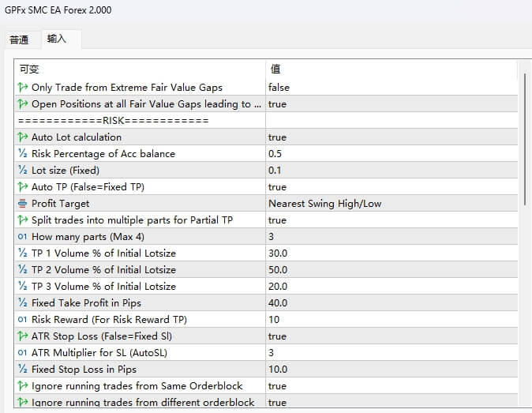Click the icon beside Fixed Stop Loss in Pips
The height and width of the screenshot is (413, 532).
point(22,370)
